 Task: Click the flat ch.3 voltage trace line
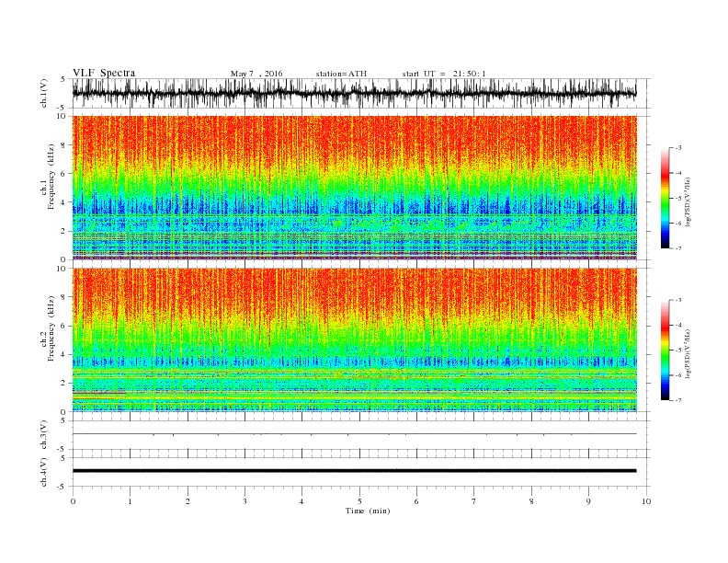[x=354, y=434]
